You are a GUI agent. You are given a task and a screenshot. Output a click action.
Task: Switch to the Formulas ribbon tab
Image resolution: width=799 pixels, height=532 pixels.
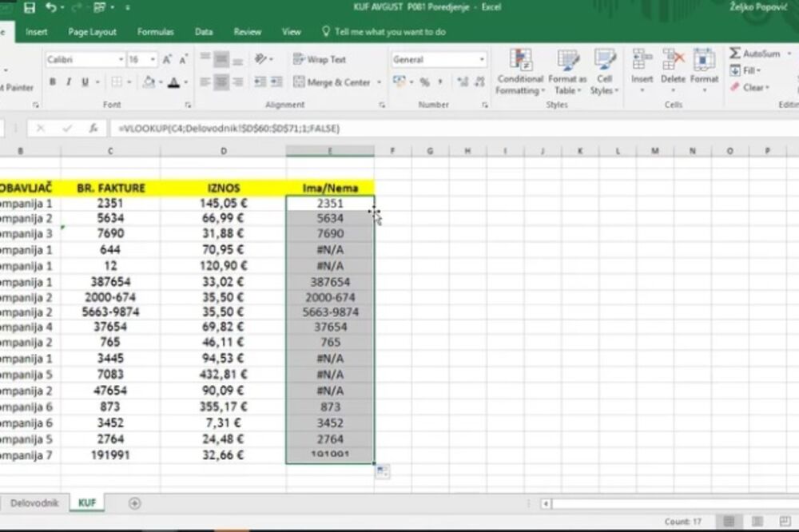click(155, 32)
